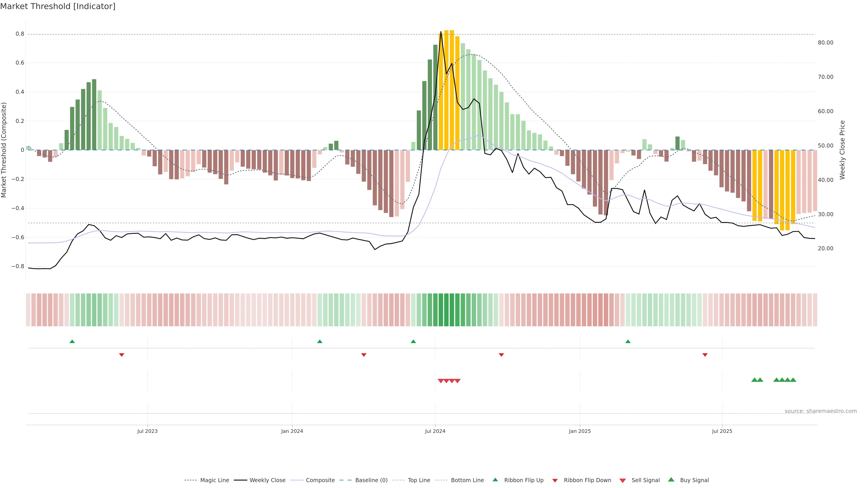Click the last red ribbon flip down marker

pos(705,355)
